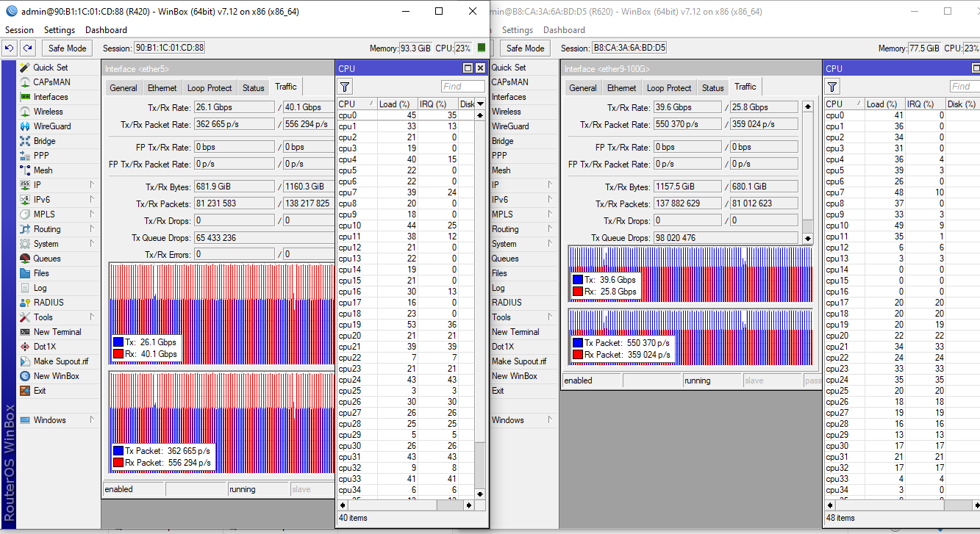Select Queues in the sidebar
This screenshot has height=534, width=980.
pos(46,258)
